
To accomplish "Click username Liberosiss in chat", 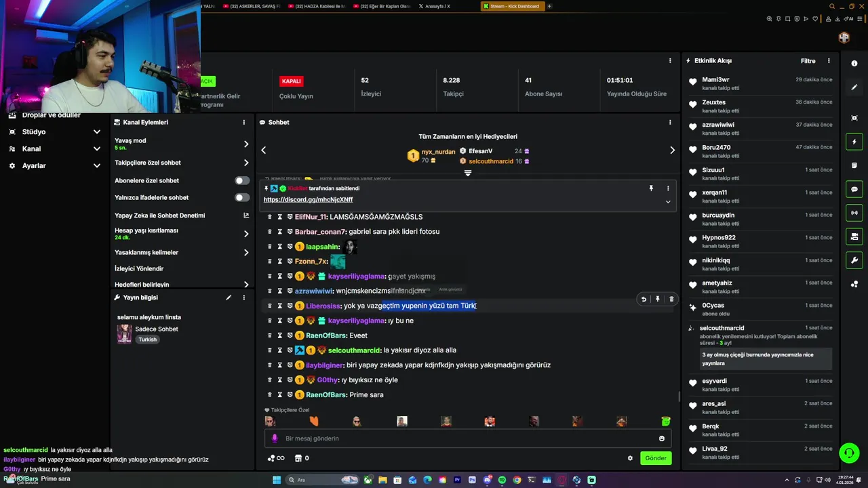I will click(x=323, y=306).
